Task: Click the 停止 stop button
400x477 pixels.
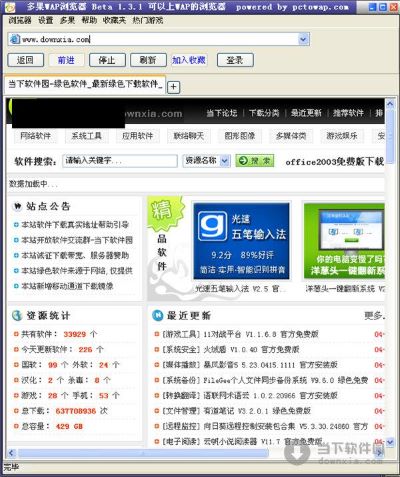Action: tap(107, 60)
